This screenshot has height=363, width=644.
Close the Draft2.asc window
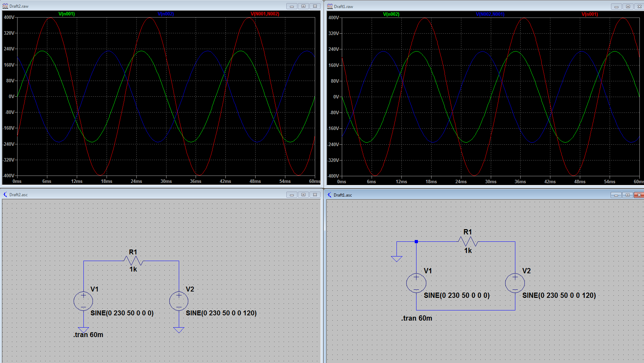coord(315,194)
